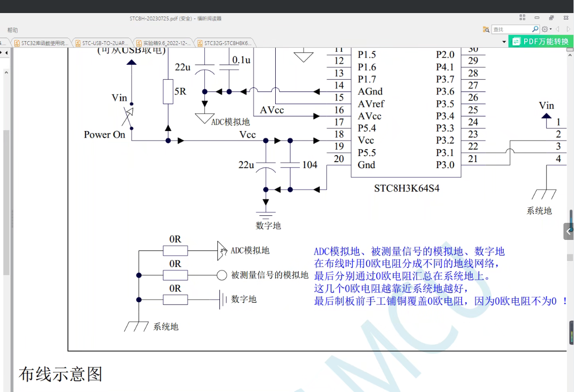Expand the gear options dropdown arrow

(x=550, y=29)
